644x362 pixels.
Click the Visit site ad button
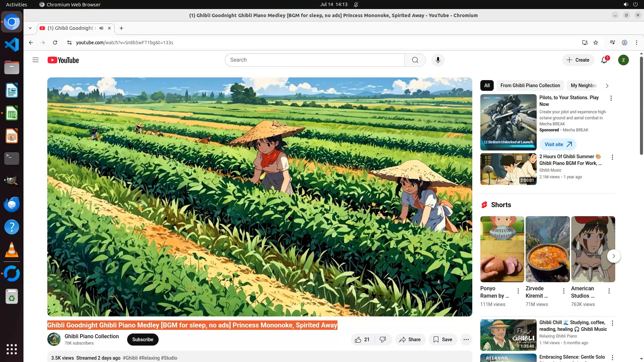pos(558,144)
